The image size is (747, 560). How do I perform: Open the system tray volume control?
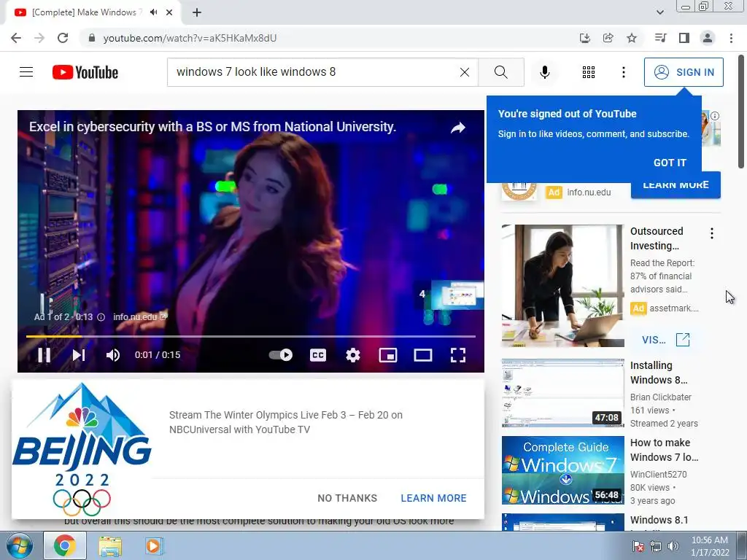673,546
